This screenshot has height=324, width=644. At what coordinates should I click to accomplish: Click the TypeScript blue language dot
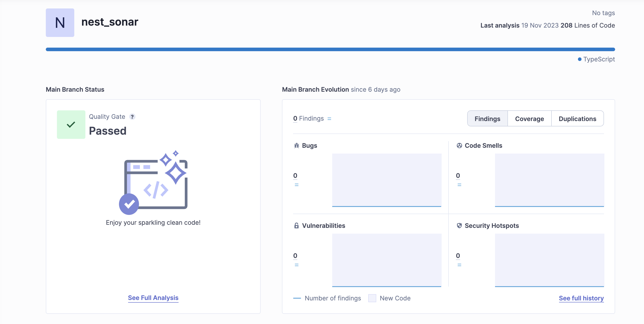pos(580,59)
